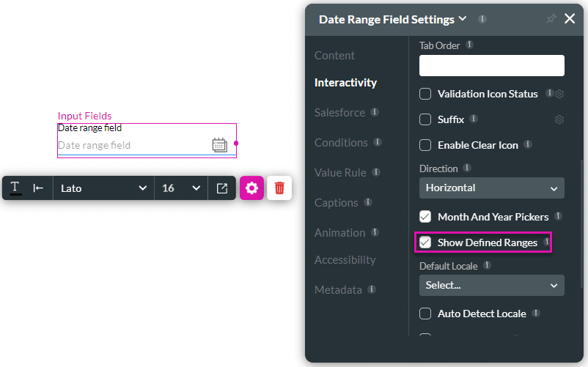Expand the Default Locale Select dropdown
The width and height of the screenshot is (588, 367).
click(491, 285)
